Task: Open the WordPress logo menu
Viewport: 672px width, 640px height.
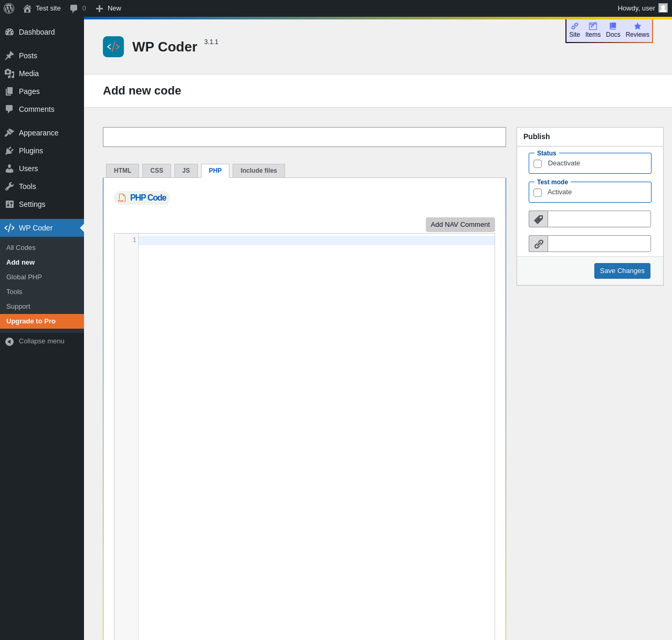Action: (9, 8)
